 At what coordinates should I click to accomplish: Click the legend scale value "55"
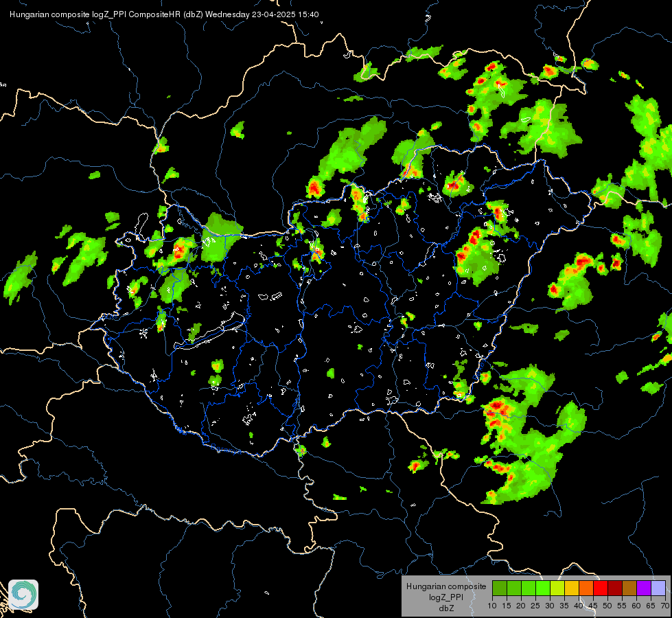point(622,606)
